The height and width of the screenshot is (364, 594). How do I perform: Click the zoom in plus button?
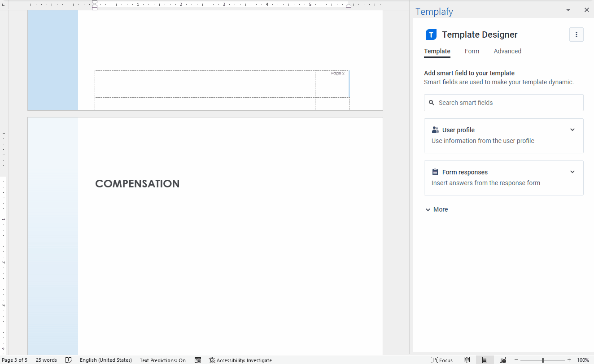click(x=569, y=360)
